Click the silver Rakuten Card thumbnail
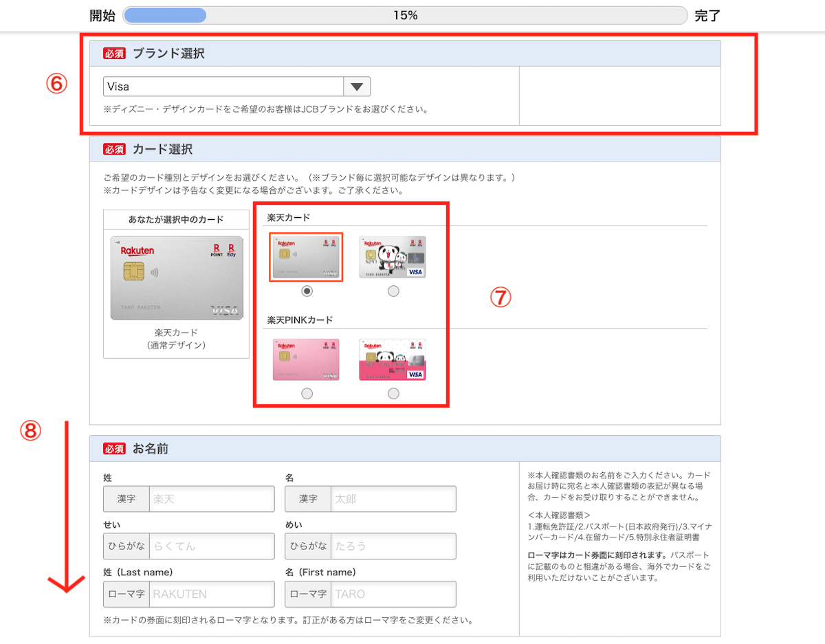The width and height of the screenshot is (825, 644). click(306, 257)
